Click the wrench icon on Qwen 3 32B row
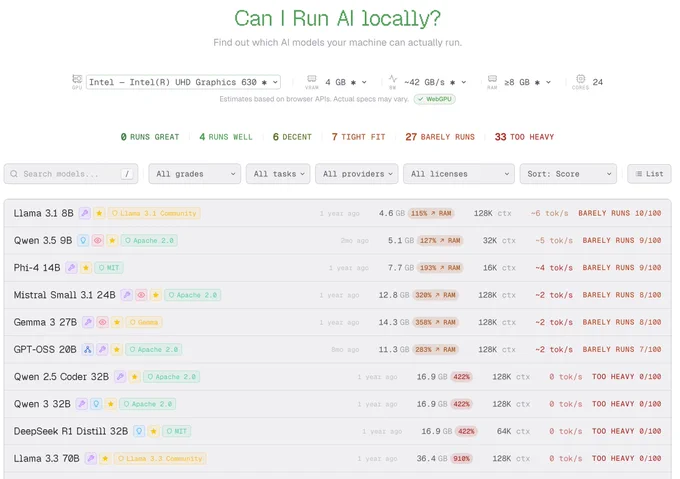680x479 pixels. 82,404
